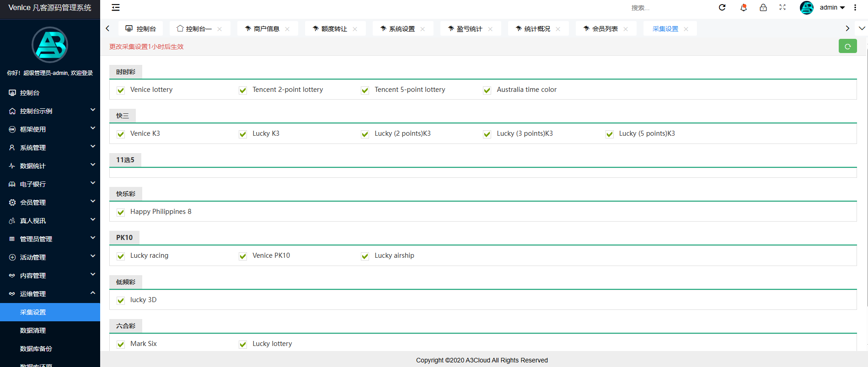The image size is (868, 367).
Task: Go to 数据库备份 in sidebar
Action: tap(36, 349)
